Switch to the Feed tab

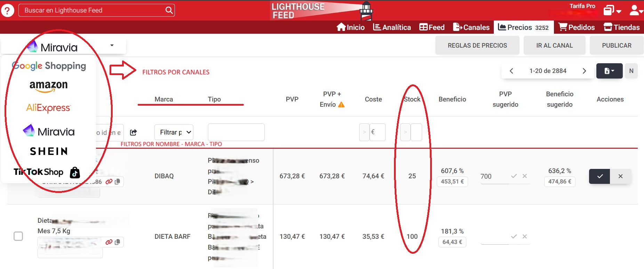pos(432,27)
